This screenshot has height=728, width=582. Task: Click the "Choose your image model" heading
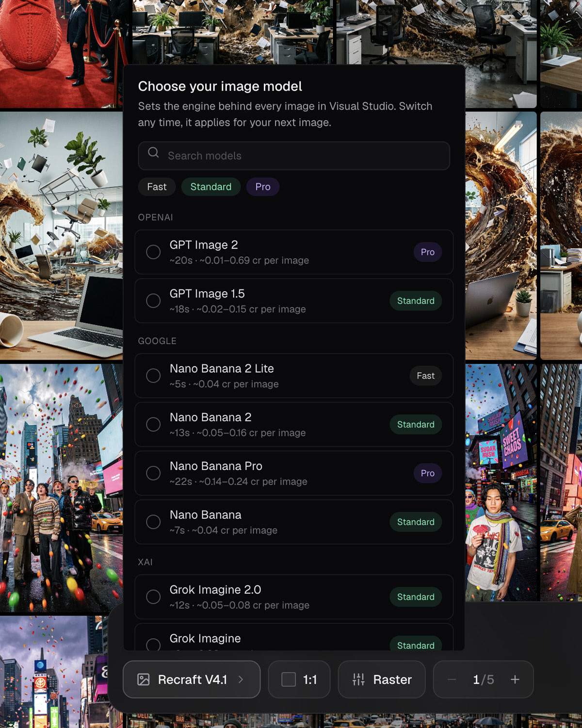220,86
